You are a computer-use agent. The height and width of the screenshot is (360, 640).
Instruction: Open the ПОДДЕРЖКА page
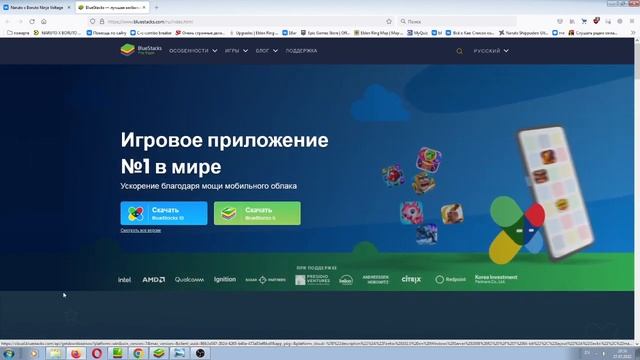pyautogui.click(x=301, y=51)
